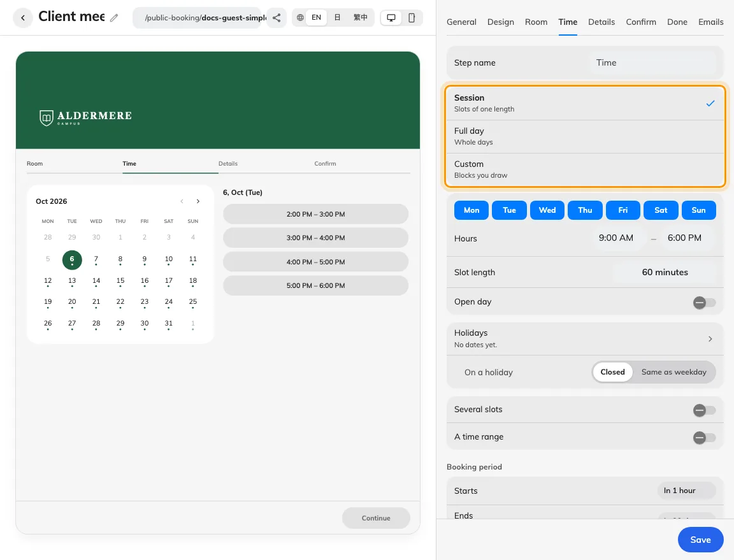Set holiday behavior to Same as weekday
The height and width of the screenshot is (560, 734).
[673, 372]
